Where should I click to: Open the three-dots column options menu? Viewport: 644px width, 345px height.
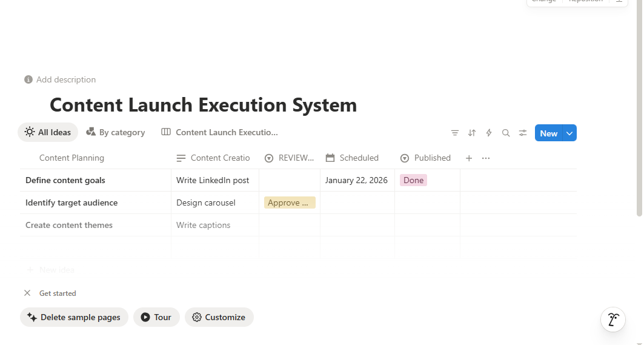[486, 158]
